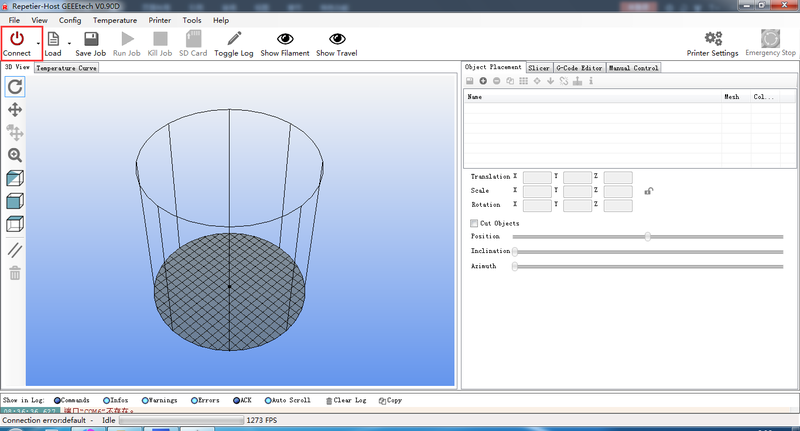Click the Copy log button
The image size is (800, 431).
coord(390,400)
